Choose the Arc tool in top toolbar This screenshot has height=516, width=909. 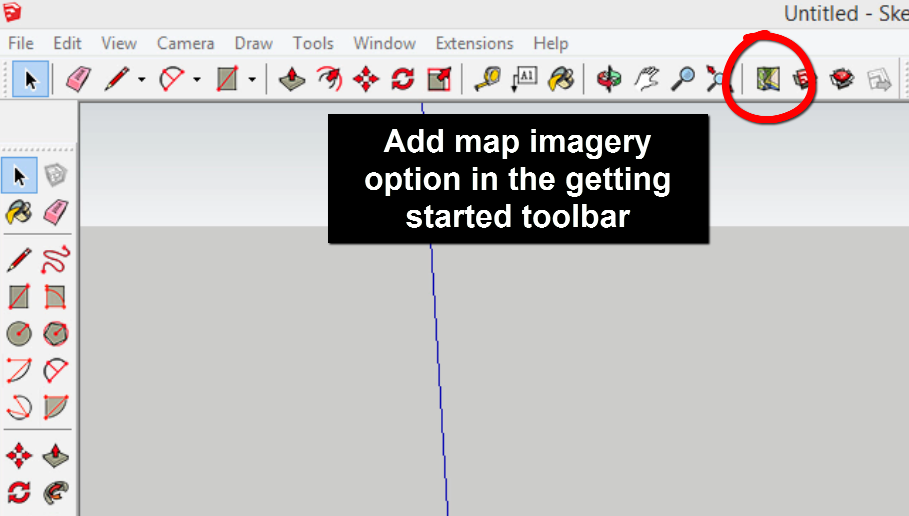(172, 79)
